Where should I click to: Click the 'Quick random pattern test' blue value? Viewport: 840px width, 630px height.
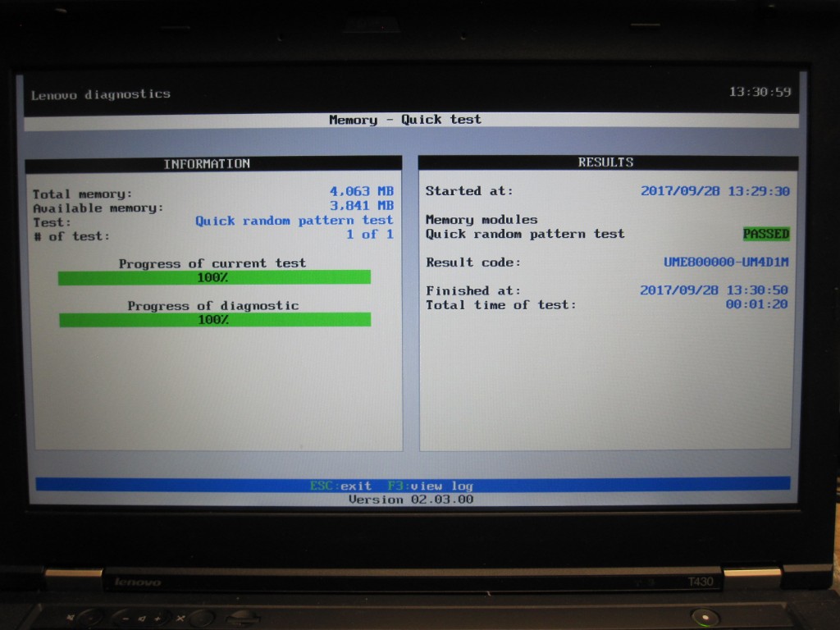pyautogui.click(x=294, y=221)
